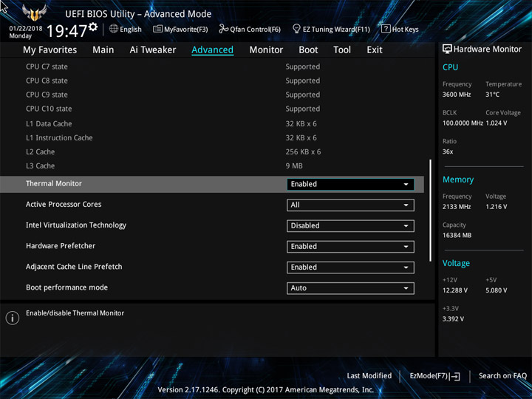The width and height of the screenshot is (532, 399).
Task: Click the EzMode exit arrow icon
Action: pyautogui.click(x=456, y=376)
